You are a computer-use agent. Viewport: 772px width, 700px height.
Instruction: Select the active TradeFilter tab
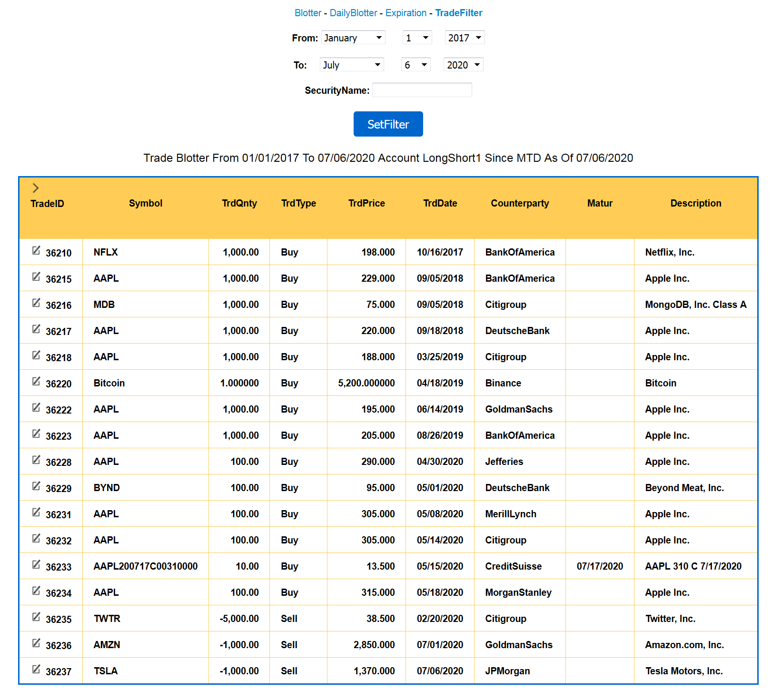click(458, 13)
